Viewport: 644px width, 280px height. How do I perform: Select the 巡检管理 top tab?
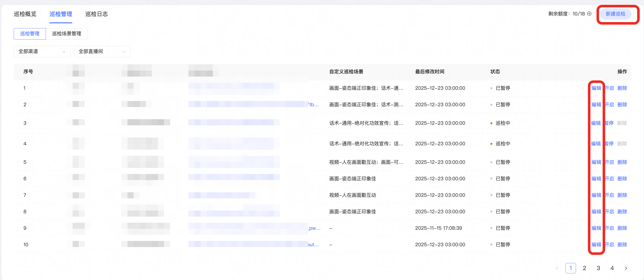pos(61,14)
